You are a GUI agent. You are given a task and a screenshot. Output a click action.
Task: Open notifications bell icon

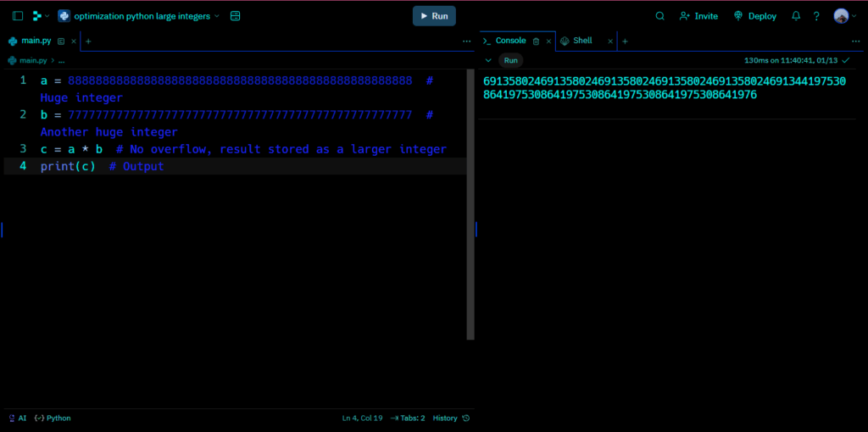796,16
